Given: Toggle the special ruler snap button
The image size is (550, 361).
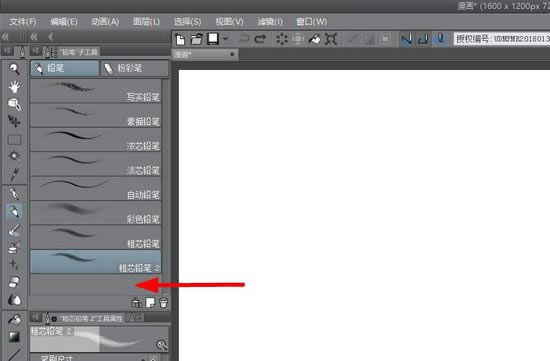Looking at the screenshot, I should 423,39.
